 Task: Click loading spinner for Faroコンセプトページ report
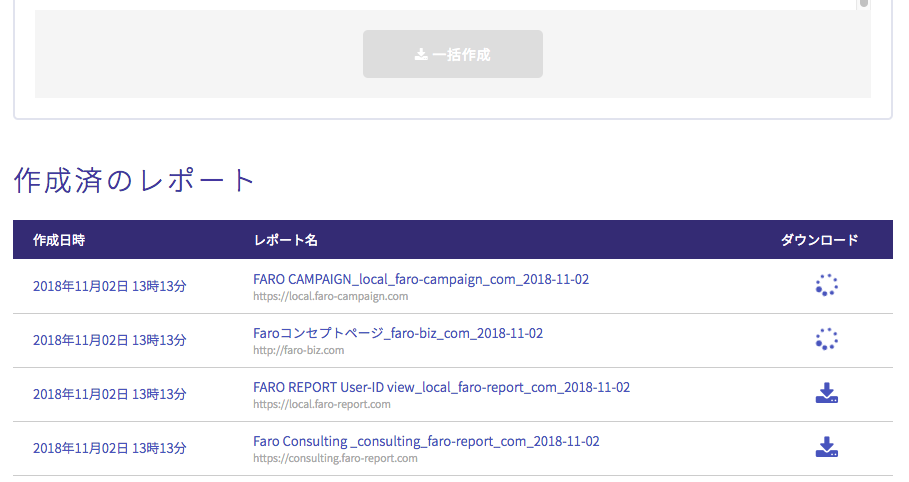(827, 339)
